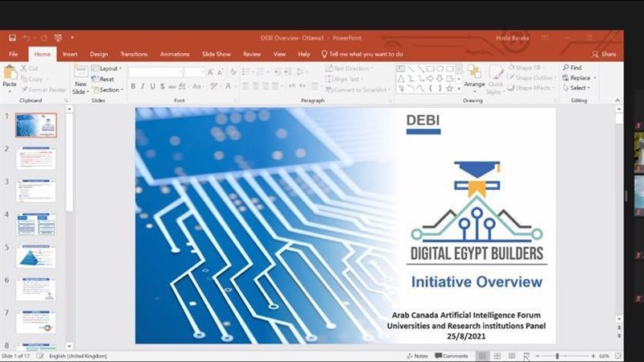Open the File tab
The width and height of the screenshot is (644, 362).
coord(13,54)
